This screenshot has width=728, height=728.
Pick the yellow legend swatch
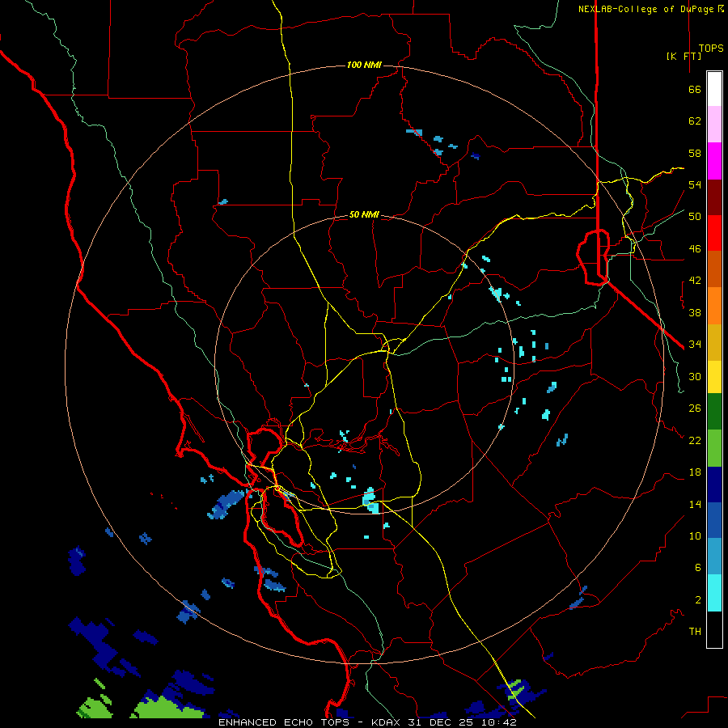[714, 377]
